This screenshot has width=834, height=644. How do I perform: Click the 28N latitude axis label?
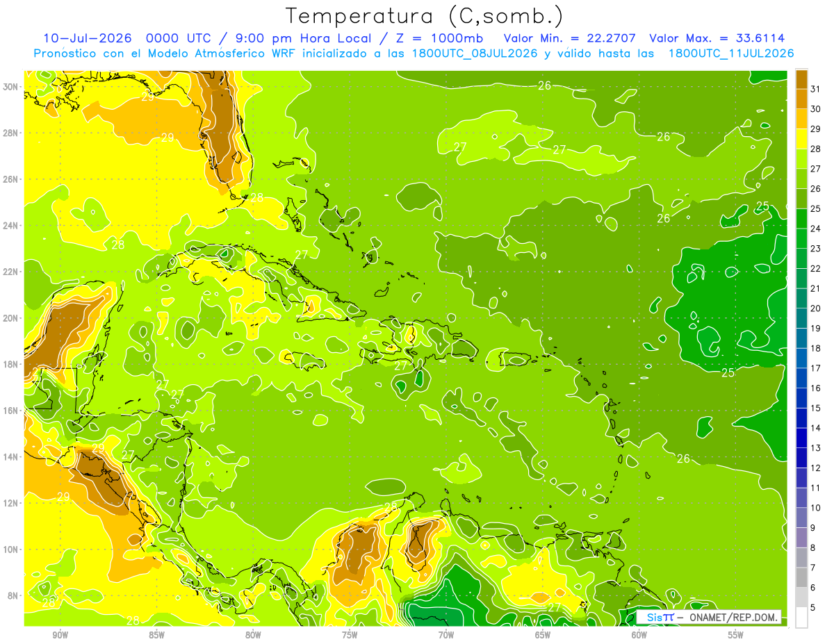[10, 133]
